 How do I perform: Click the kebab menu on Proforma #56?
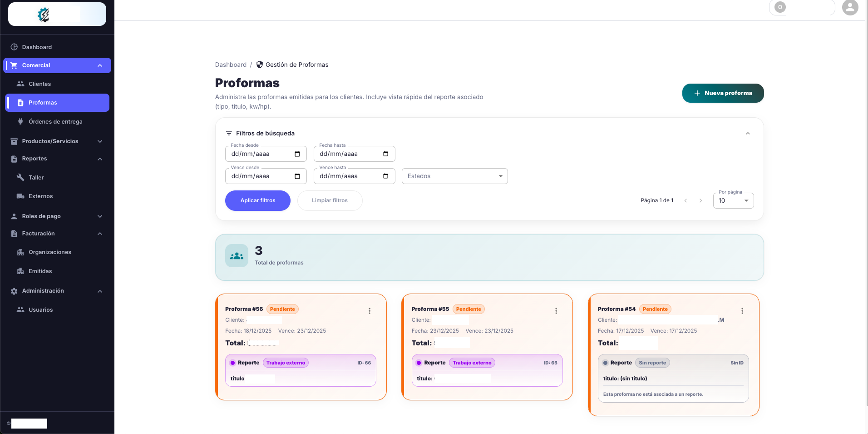click(x=370, y=311)
